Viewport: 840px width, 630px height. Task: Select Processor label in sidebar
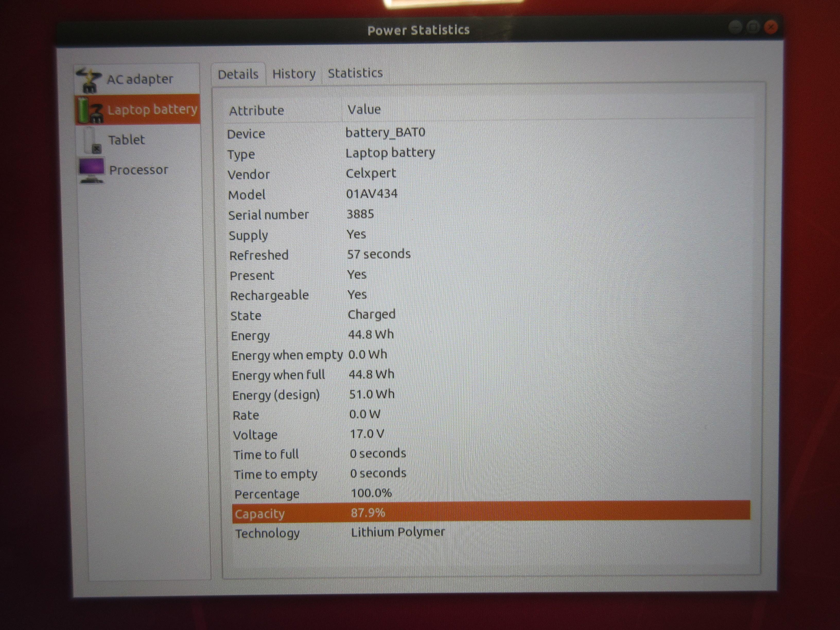tap(139, 170)
